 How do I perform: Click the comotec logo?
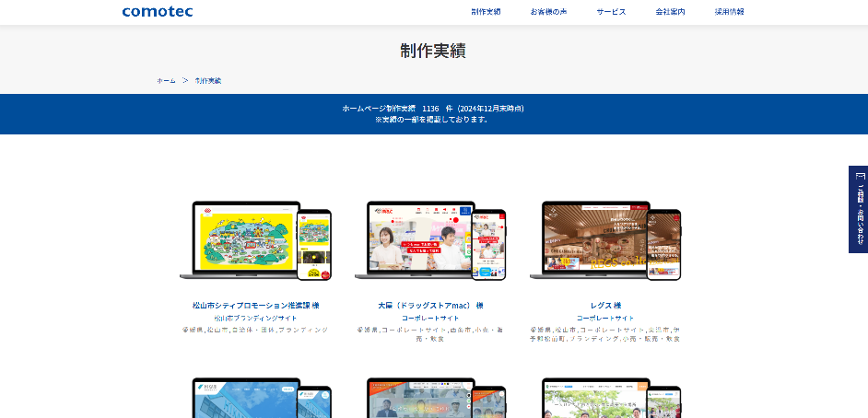click(158, 12)
